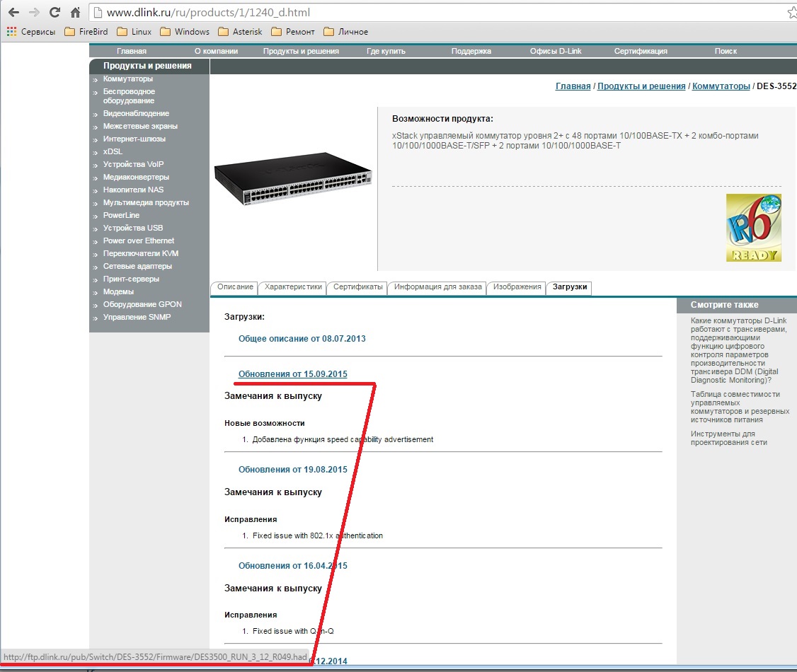Open Интернет-шлюзы in the sidebar
Image resolution: width=797 pixels, height=672 pixels.
coord(134,139)
